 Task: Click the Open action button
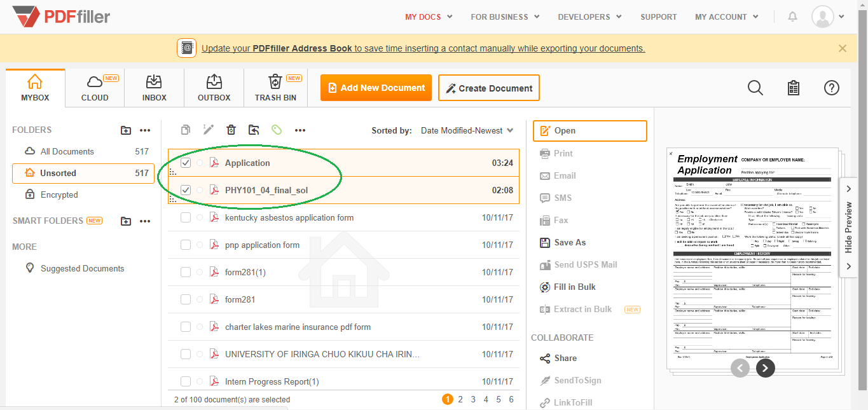pos(590,130)
